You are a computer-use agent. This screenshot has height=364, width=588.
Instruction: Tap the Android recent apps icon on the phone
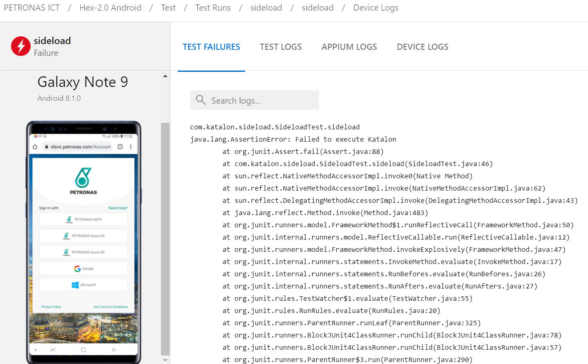point(53,350)
